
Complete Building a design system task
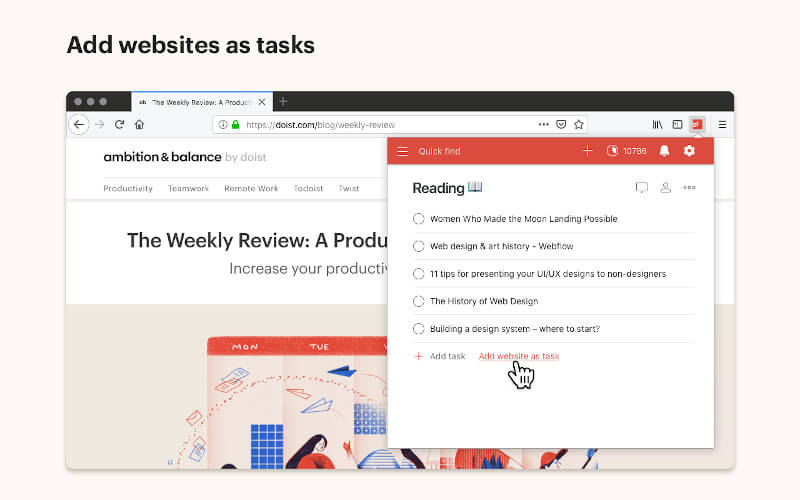(x=418, y=329)
